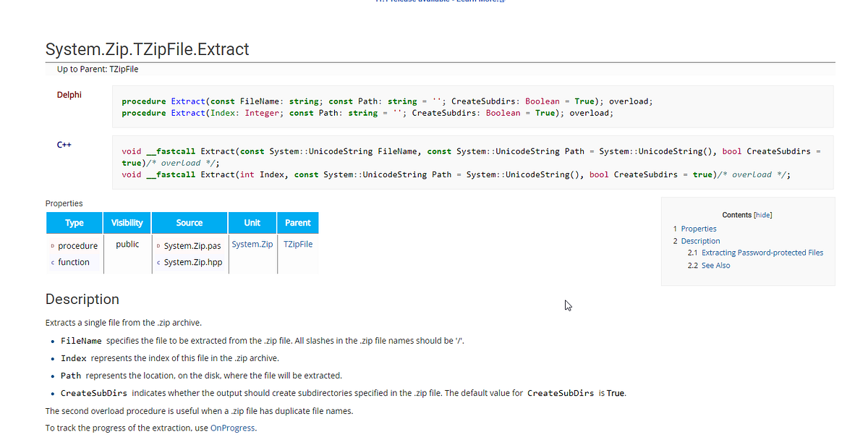Click the external-link icon after Learn More

pyautogui.click(x=502, y=1)
